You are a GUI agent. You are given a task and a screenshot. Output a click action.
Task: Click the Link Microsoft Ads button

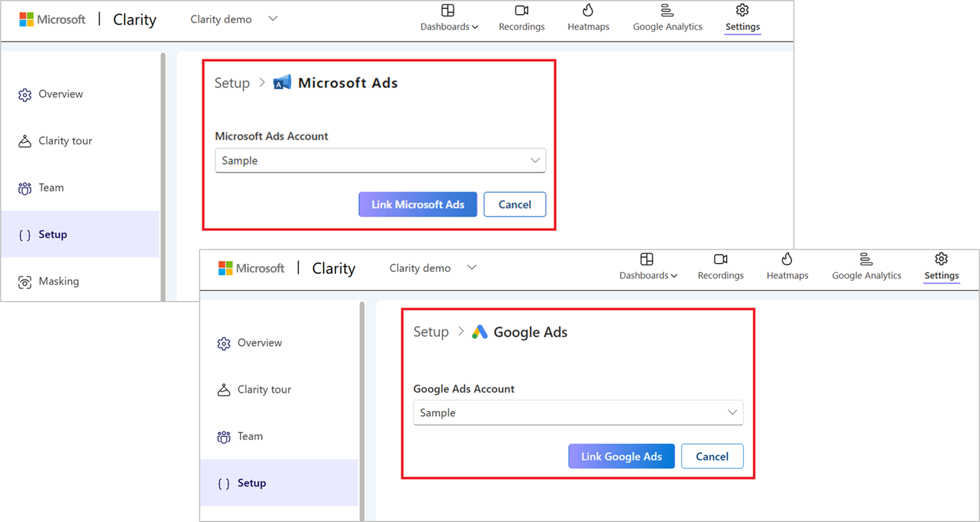[x=418, y=204]
